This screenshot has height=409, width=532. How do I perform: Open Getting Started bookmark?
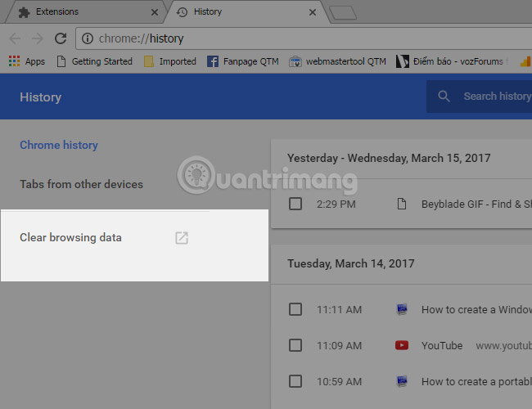coord(95,61)
